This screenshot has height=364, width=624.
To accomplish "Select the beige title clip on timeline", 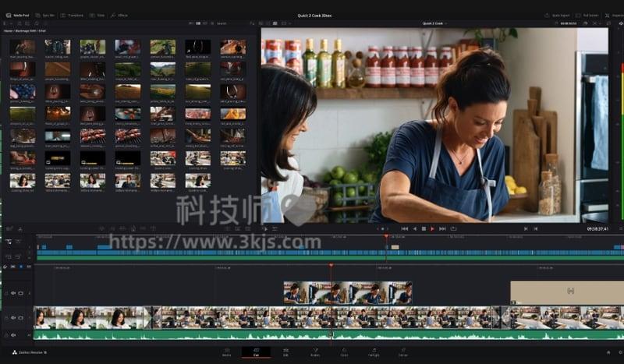I will 567,293.
